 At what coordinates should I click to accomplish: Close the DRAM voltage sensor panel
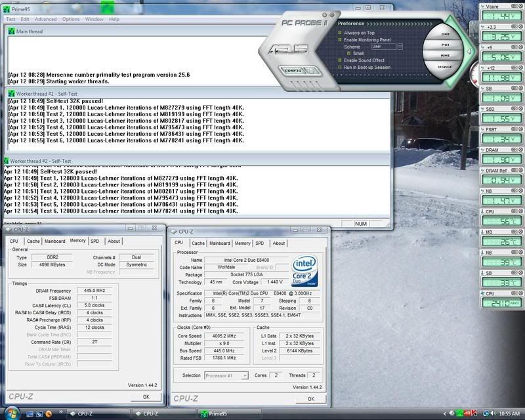coord(520,150)
